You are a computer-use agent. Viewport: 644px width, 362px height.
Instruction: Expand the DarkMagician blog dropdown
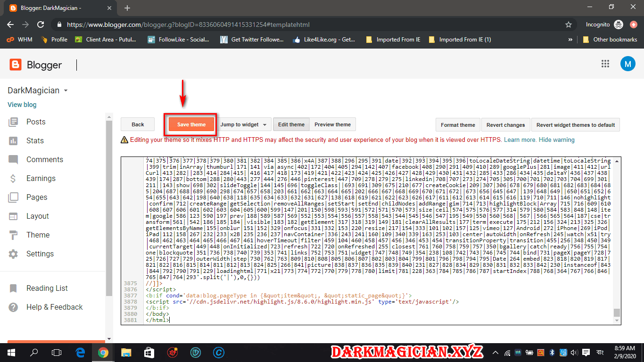point(66,90)
